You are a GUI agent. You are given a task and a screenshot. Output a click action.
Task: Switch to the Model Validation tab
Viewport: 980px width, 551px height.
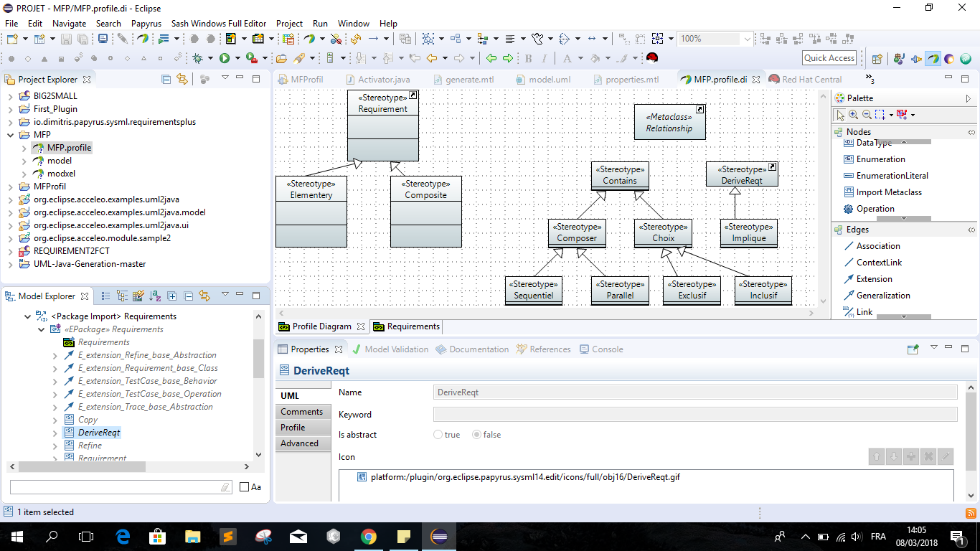tap(390, 349)
